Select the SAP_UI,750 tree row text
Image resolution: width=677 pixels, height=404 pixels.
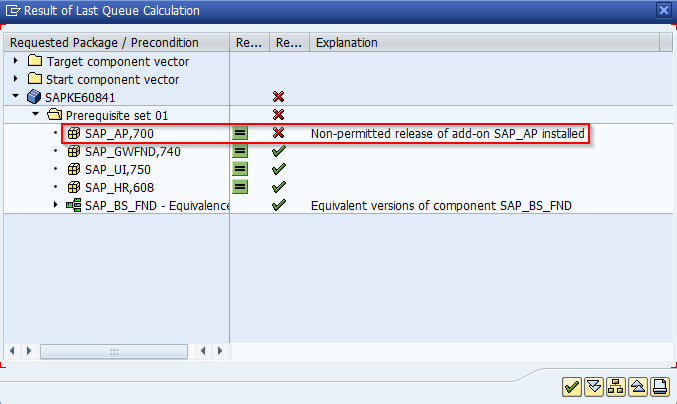118,170
